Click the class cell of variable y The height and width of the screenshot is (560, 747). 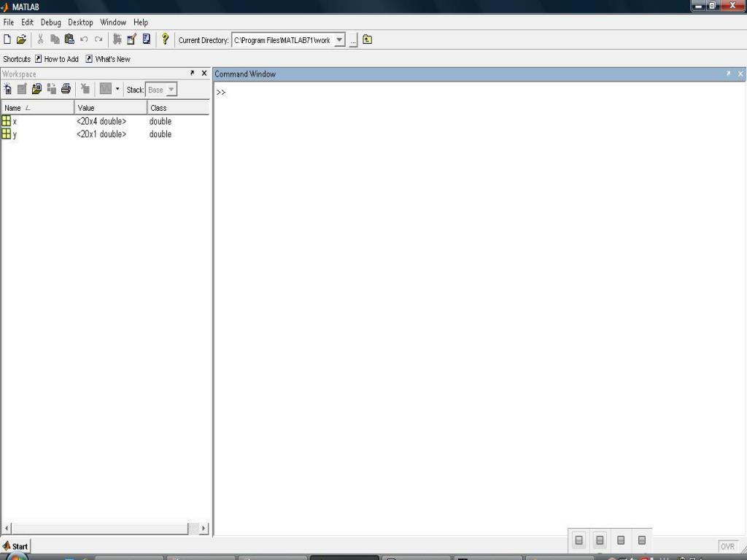160,134
